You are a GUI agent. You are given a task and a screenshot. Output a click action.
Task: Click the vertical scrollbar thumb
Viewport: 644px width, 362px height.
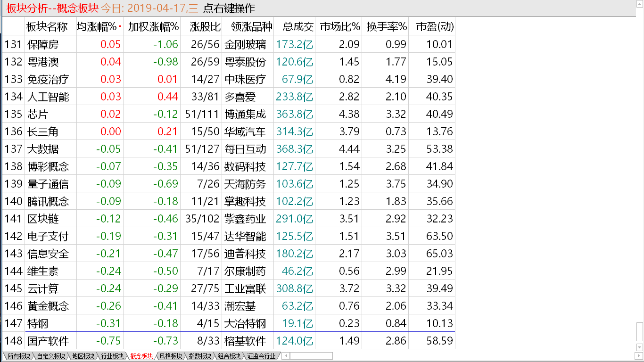[x=640, y=332]
